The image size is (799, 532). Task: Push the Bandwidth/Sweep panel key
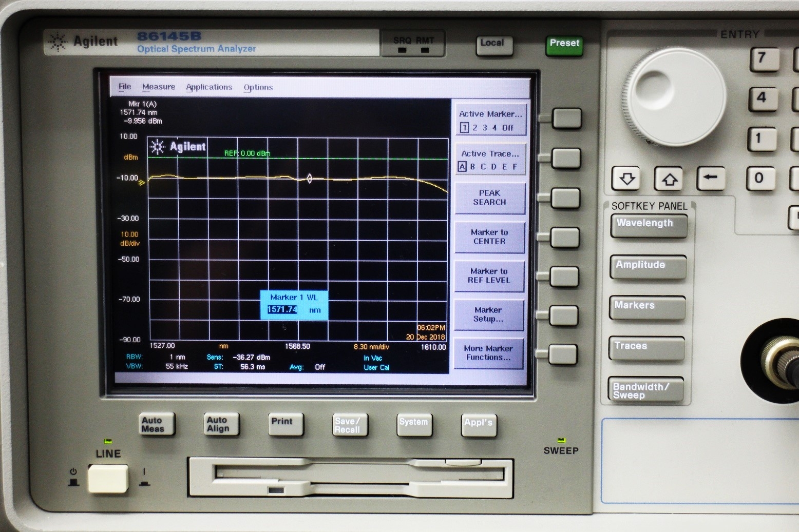(x=646, y=390)
